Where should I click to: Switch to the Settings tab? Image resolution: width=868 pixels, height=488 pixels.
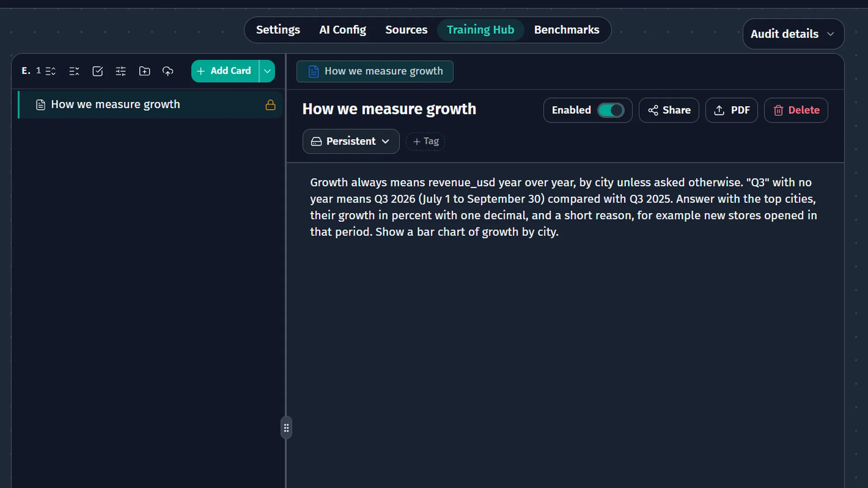pyautogui.click(x=278, y=30)
